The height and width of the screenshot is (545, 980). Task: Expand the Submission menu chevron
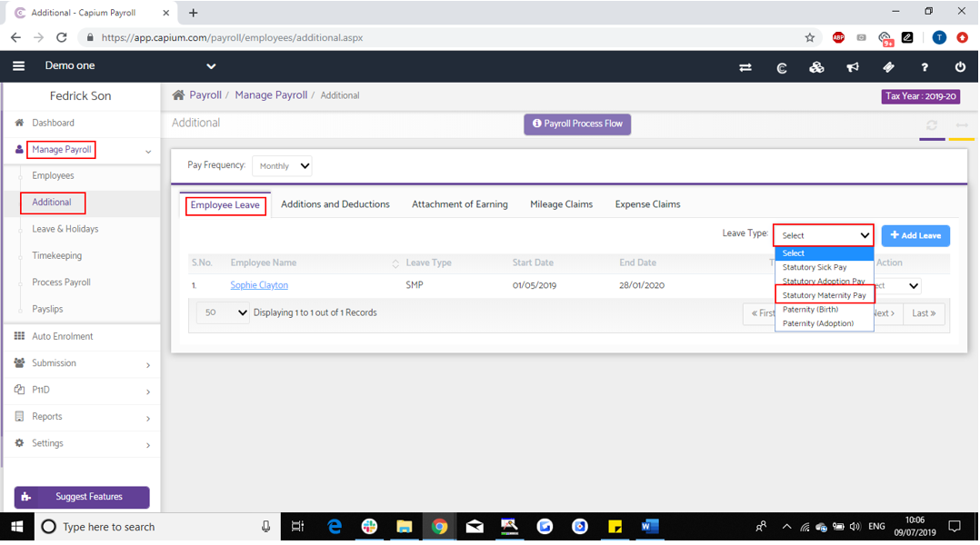148,364
